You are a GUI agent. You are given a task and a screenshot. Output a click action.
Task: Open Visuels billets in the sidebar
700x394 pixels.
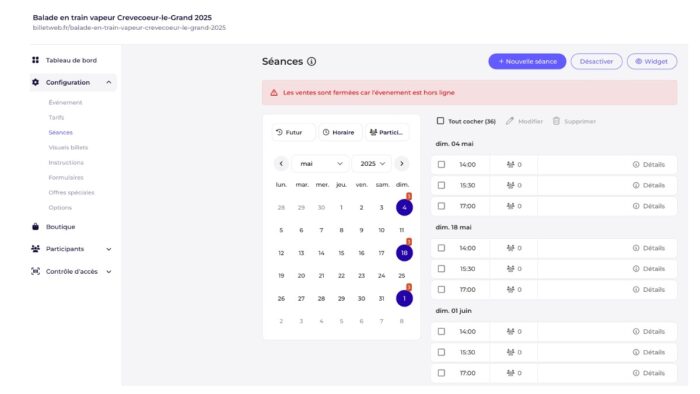tap(68, 147)
